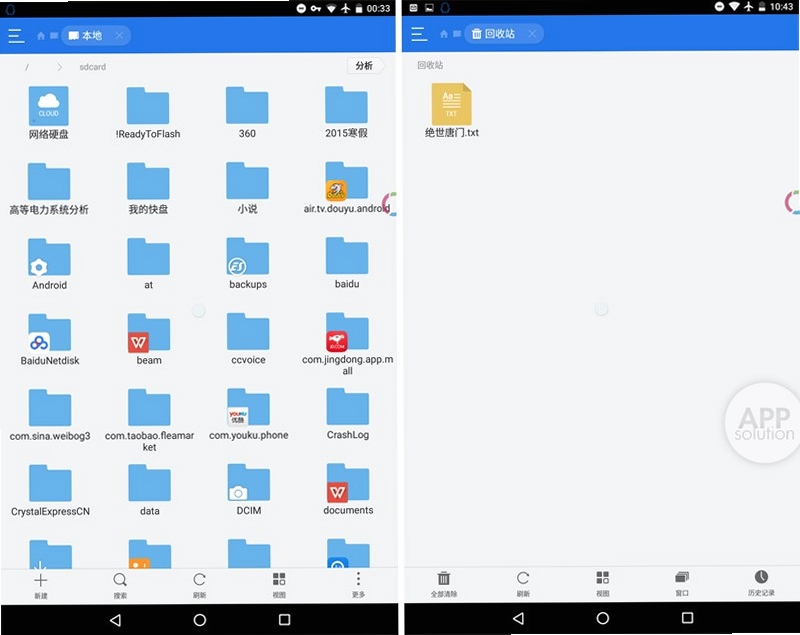Open the 2015寒假 folder
Screen dimensions: 800x635
click(346, 112)
